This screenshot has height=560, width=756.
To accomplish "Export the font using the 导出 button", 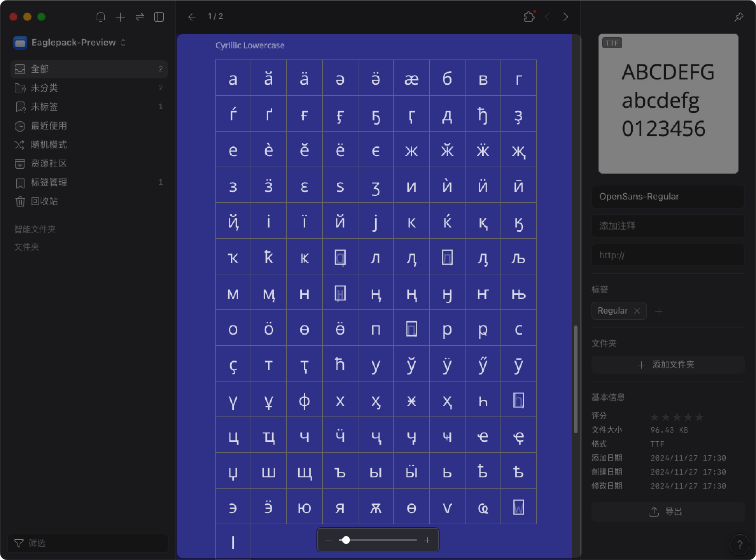I will tap(666, 512).
